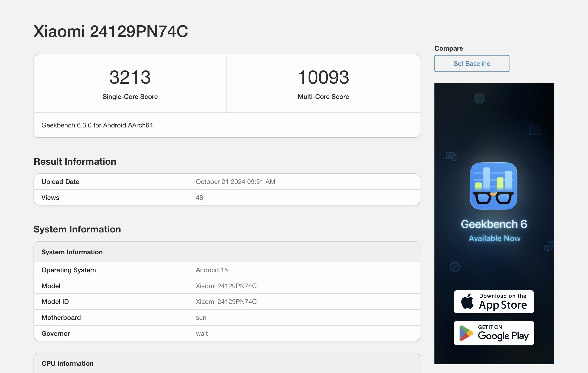Select the Model ID value Xiaomi 24129PN74C
588x373 pixels.
coord(226,302)
